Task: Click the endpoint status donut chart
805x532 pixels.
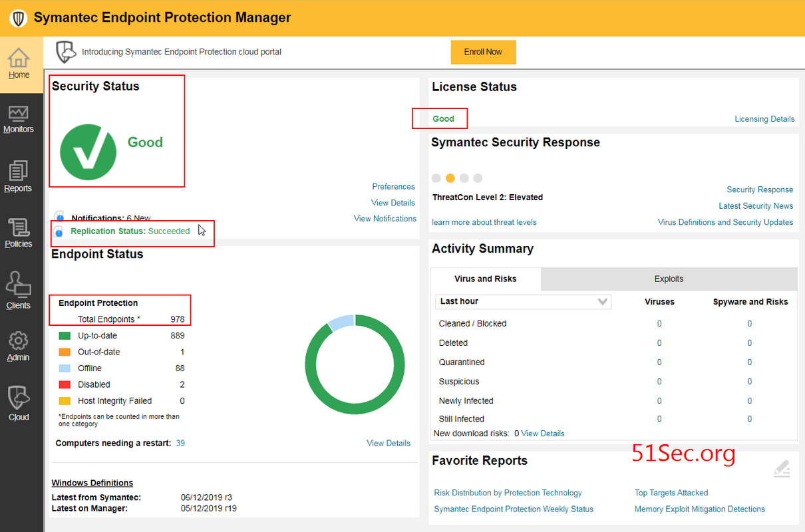Action: (x=355, y=364)
